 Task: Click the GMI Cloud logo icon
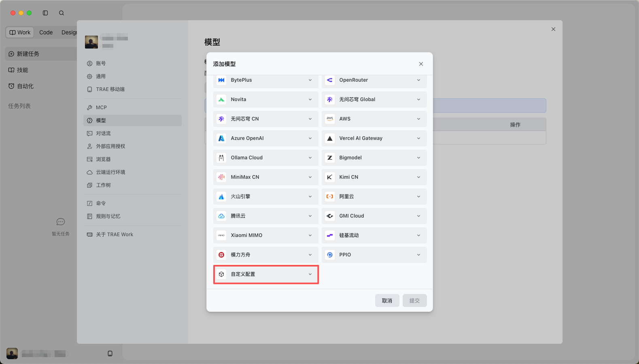(x=330, y=216)
